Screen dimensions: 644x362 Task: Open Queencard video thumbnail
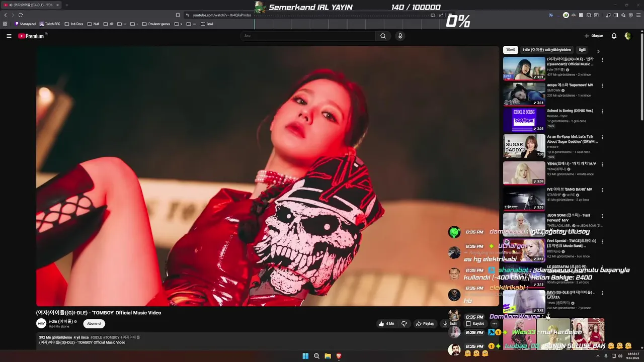pyautogui.click(x=524, y=68)
